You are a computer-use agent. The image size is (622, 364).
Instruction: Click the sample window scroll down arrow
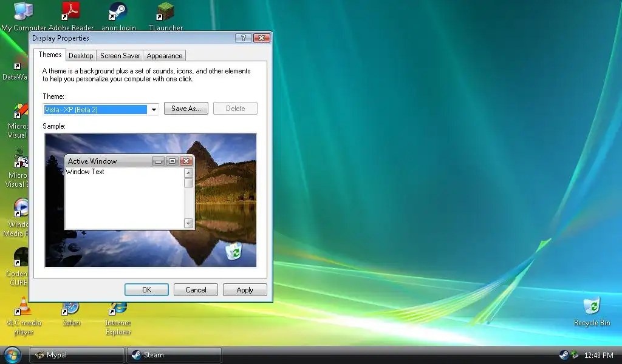189,223
